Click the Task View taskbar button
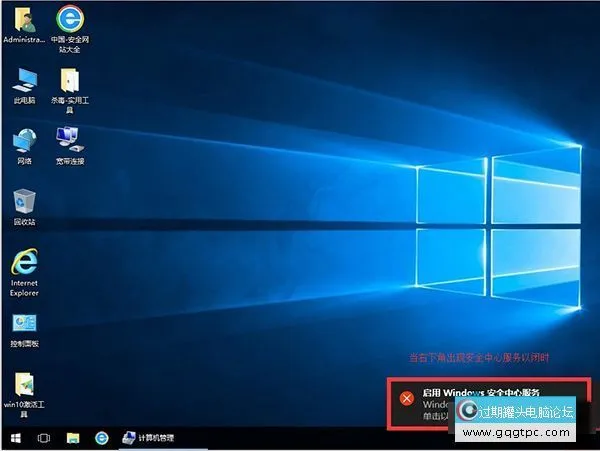The height and width of the screenshot is (451, 600). click(44, 438)
